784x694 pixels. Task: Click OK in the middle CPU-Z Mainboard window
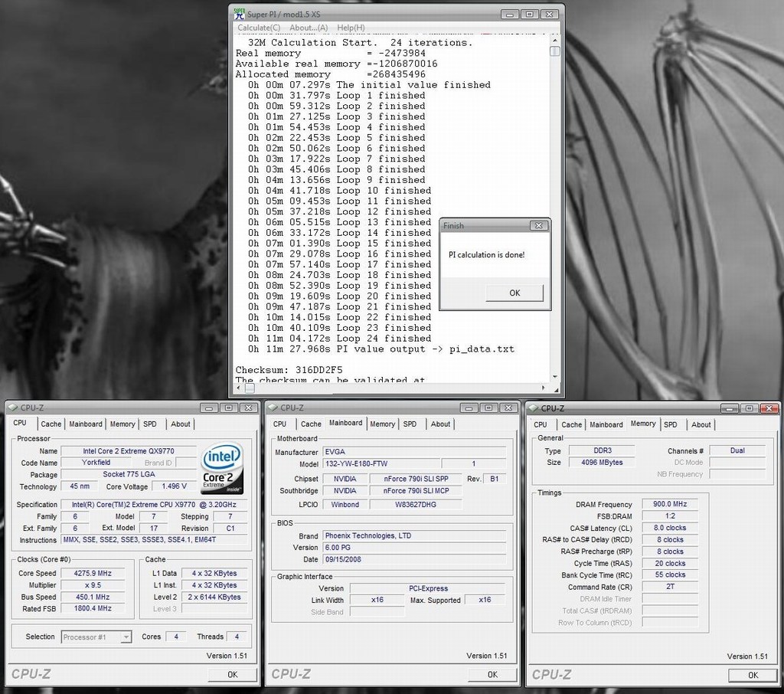(x=492, y=675)
